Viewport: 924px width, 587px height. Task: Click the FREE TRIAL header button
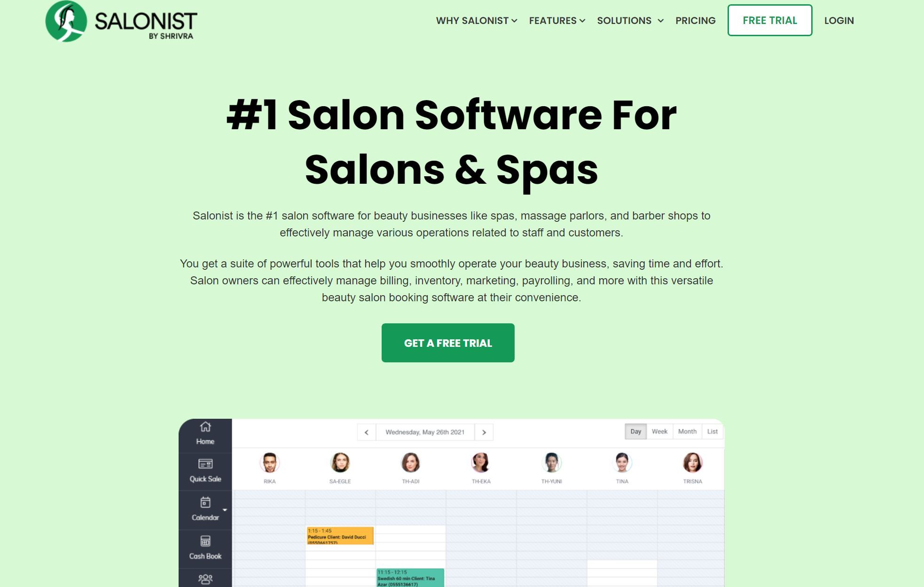pyautogui.click(x=770, y=20)
